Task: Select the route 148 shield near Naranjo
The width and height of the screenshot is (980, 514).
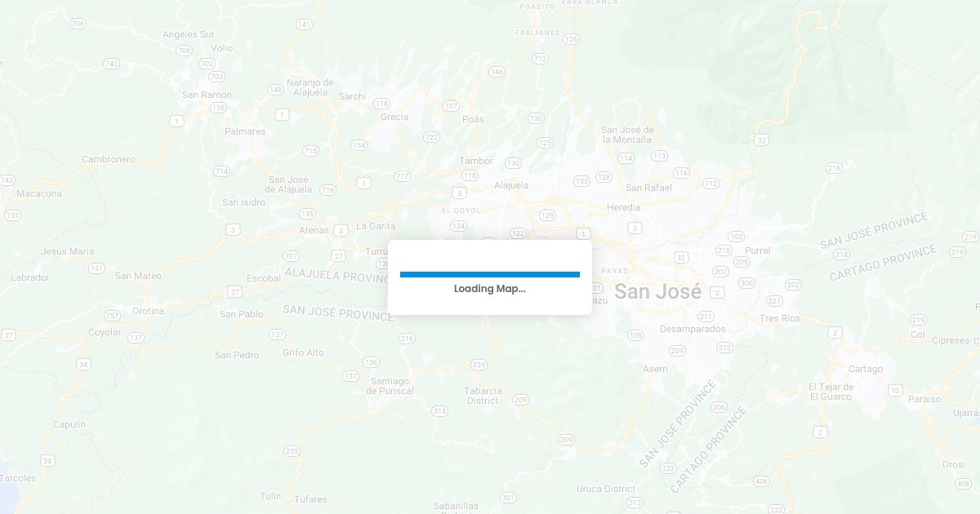Action: (275, 90)
